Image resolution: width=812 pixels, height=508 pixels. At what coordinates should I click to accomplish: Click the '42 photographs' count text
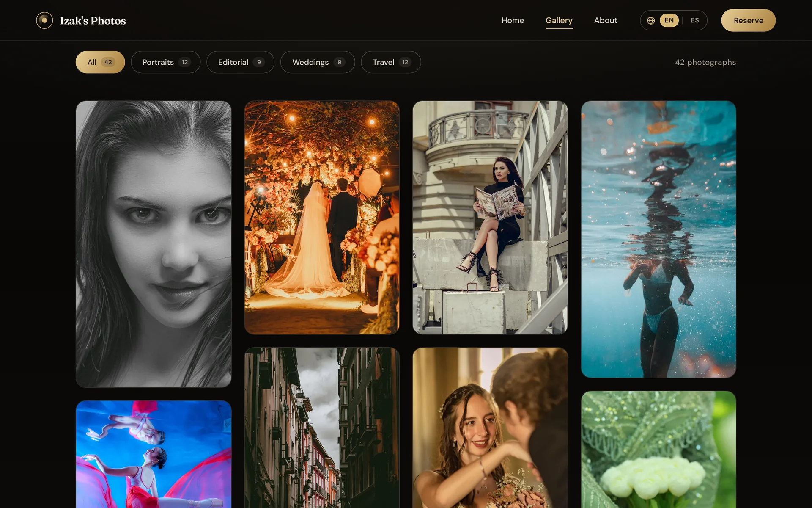pos(705,62)
